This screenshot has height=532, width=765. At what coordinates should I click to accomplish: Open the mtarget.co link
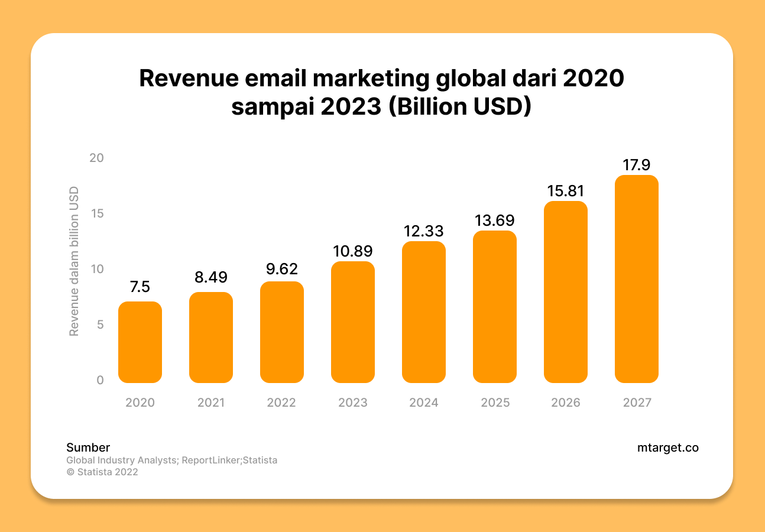click(x=669, y=447)
